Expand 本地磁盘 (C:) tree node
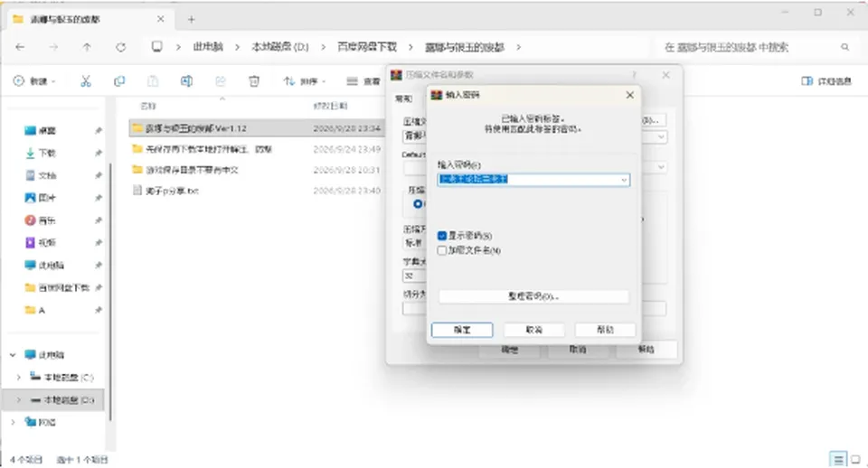 [18, 378]
